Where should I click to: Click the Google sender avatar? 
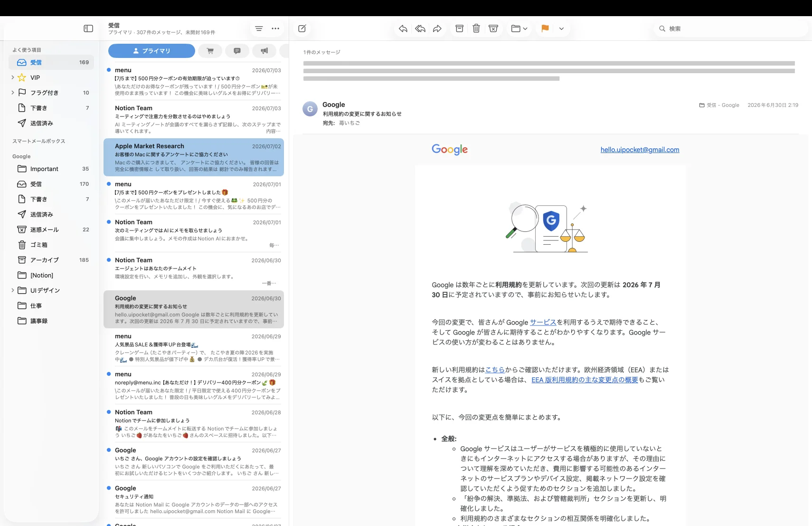[310, 109]
